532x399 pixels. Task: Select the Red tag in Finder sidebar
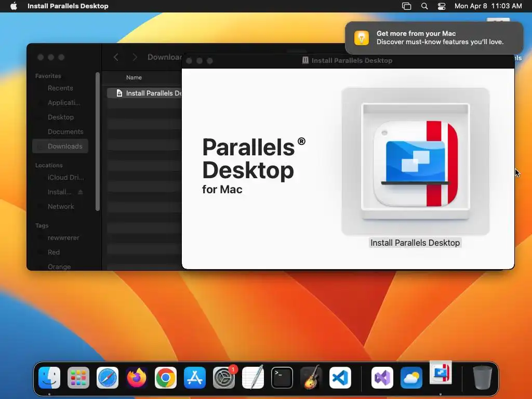pos(60,252)
